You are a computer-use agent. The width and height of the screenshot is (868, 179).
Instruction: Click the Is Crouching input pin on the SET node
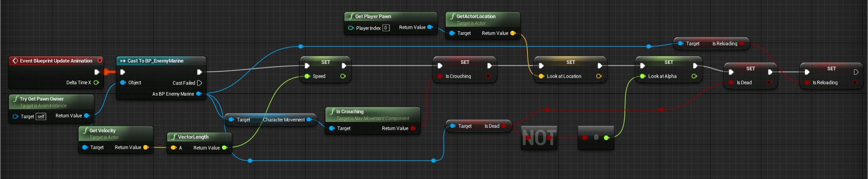pos(440,76)
